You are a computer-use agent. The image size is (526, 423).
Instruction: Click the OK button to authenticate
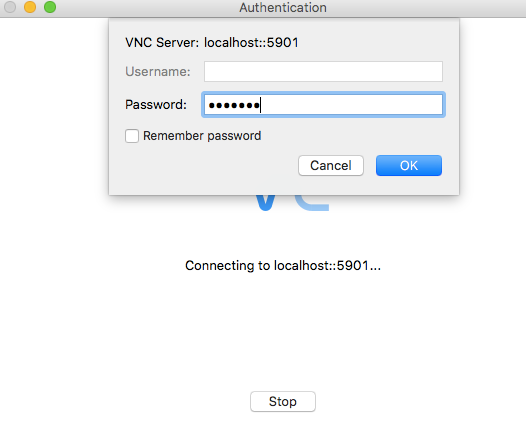(x=409, y=165)
